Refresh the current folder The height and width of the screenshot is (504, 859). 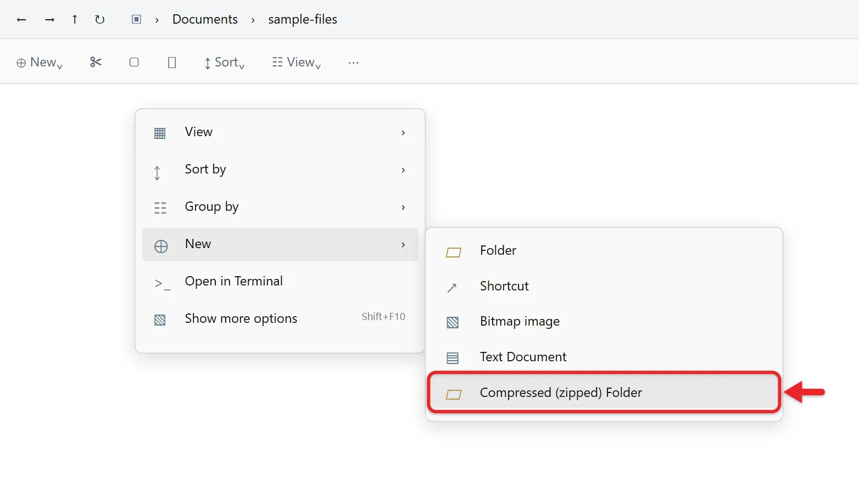click(x=99, y=20)
